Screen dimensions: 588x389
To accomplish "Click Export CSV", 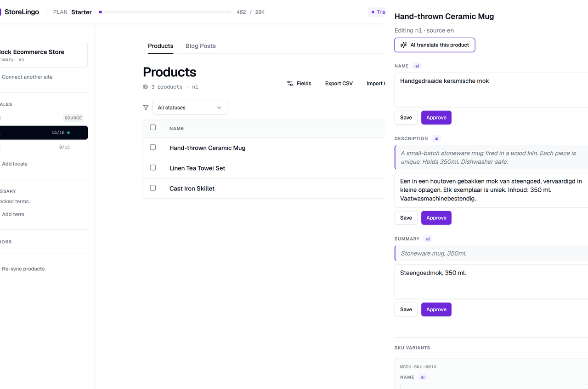I will coord(339,83).
